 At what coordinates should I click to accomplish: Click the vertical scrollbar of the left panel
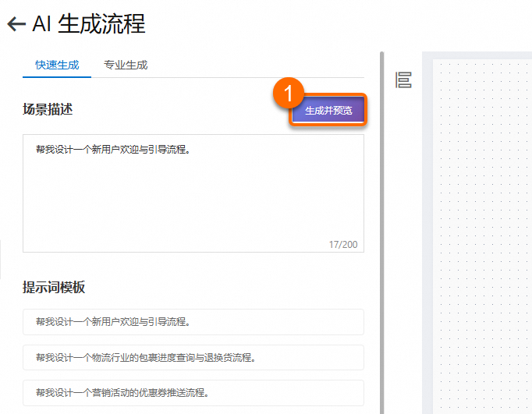pyautogui.click(x=381, y=232)
